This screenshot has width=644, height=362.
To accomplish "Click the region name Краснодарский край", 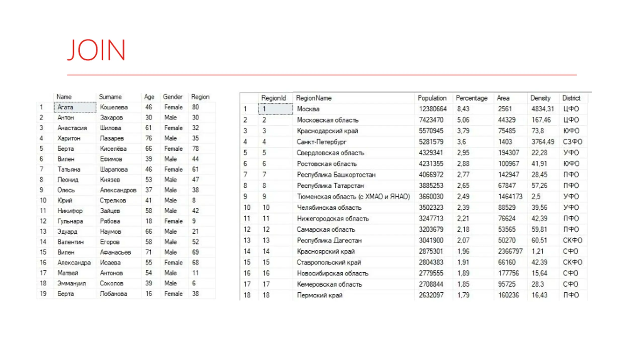I will point(327,131).
